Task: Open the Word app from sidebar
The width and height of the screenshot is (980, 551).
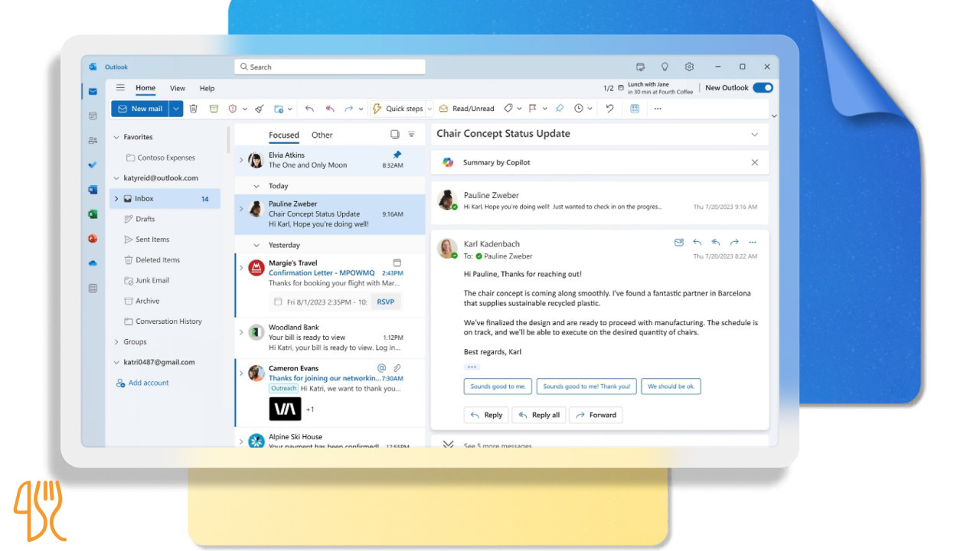Action: click(93, 190)
